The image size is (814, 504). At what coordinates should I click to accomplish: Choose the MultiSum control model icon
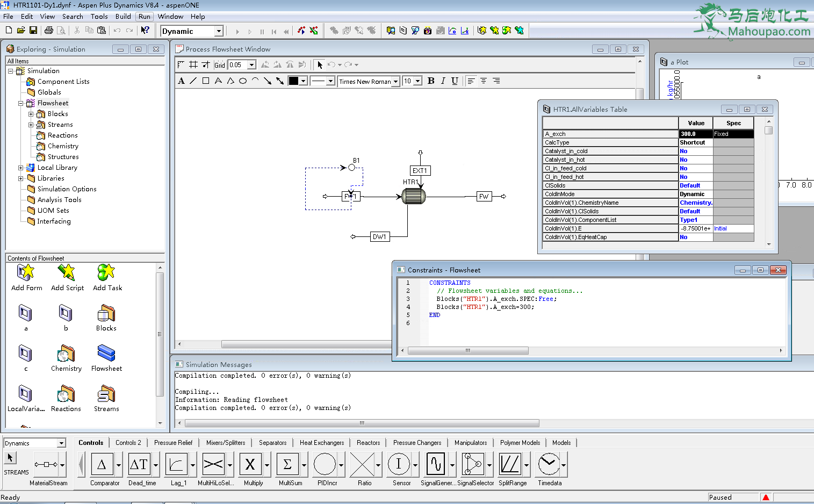coord(287,465)
